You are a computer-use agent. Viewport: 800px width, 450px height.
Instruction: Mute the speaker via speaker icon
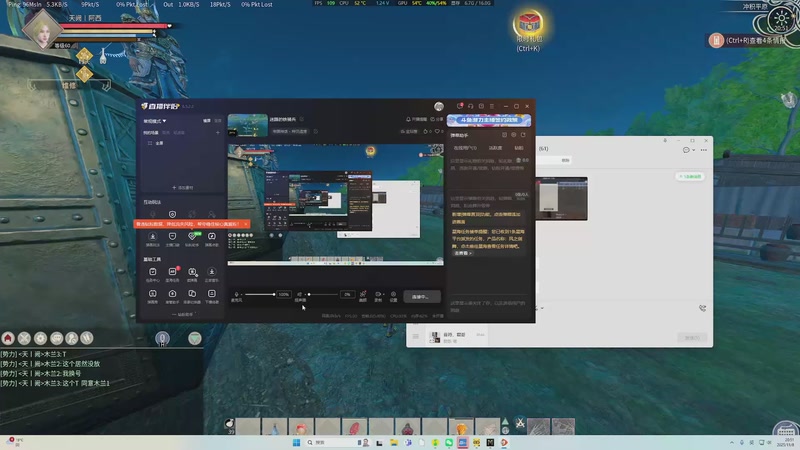coord(299,294)
